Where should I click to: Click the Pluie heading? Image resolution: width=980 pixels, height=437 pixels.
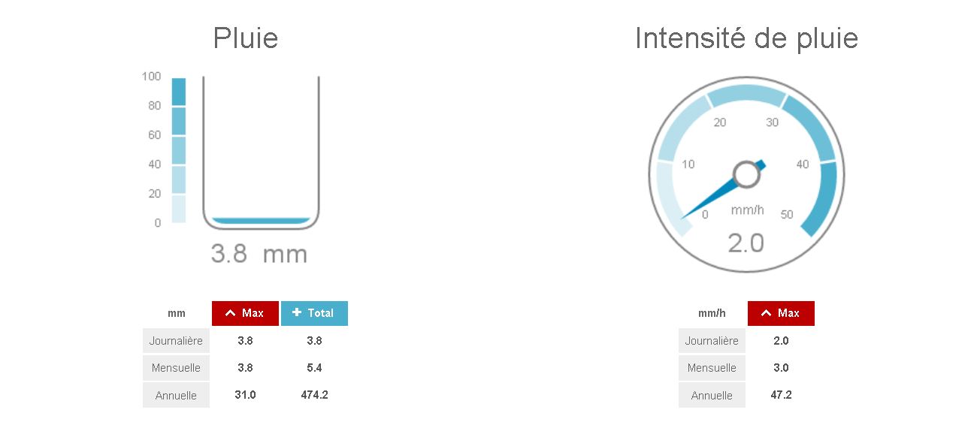246,38
